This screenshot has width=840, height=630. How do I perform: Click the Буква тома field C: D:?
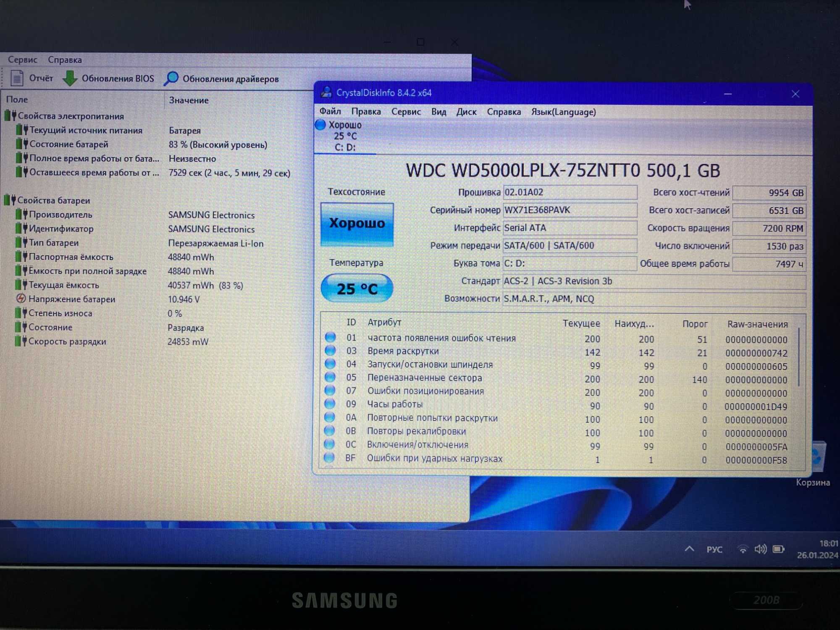click(x=570, y=263)
